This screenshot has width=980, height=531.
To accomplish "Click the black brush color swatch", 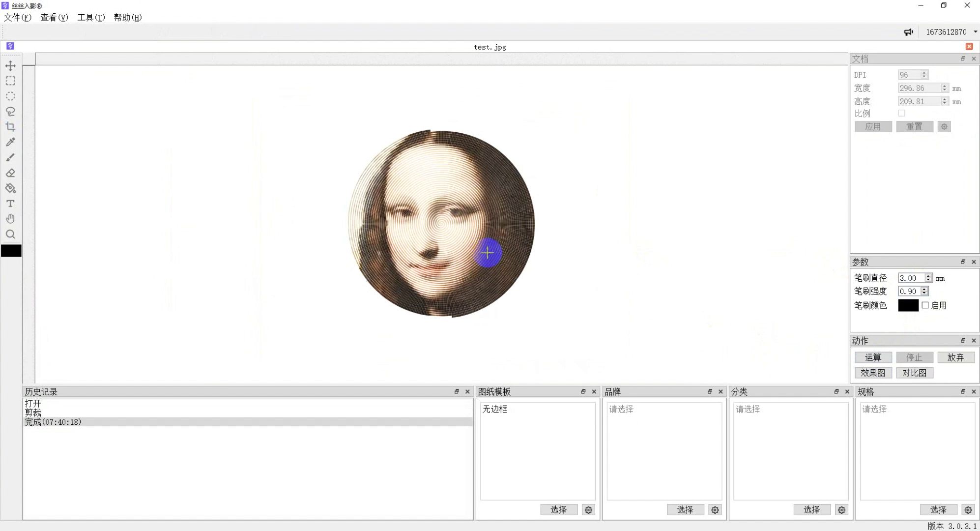I will tap(908, 305).
